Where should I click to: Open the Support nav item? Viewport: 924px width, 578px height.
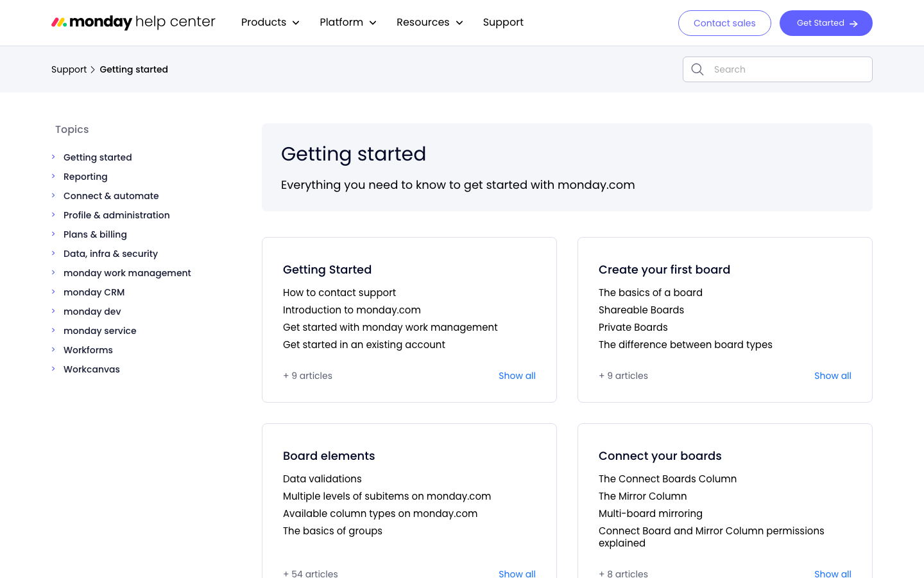click(x=503, y=22)
